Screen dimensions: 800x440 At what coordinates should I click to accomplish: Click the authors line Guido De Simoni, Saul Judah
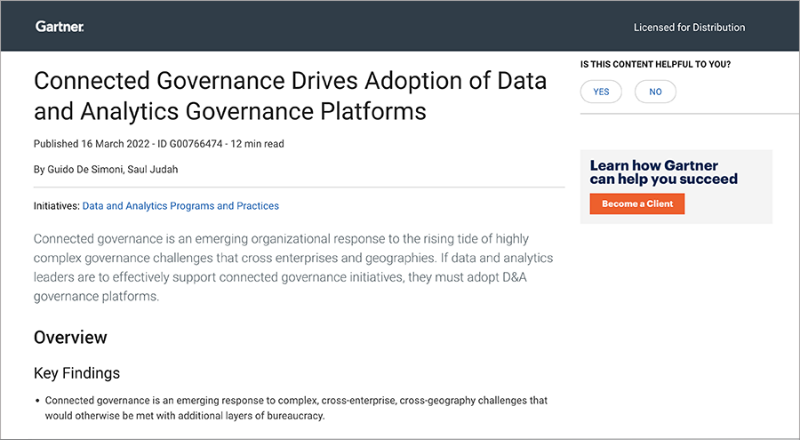pyautogui.click(x=106, y=169)
